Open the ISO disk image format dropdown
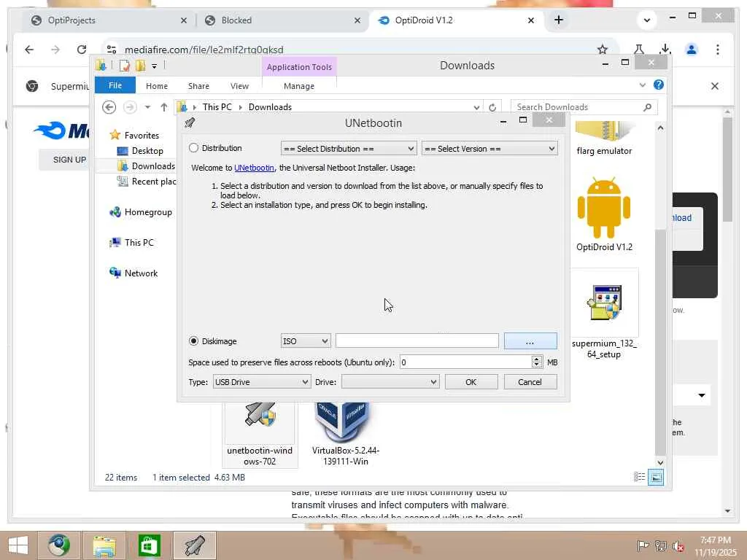The image size is (747, 560). click(305, 341)
